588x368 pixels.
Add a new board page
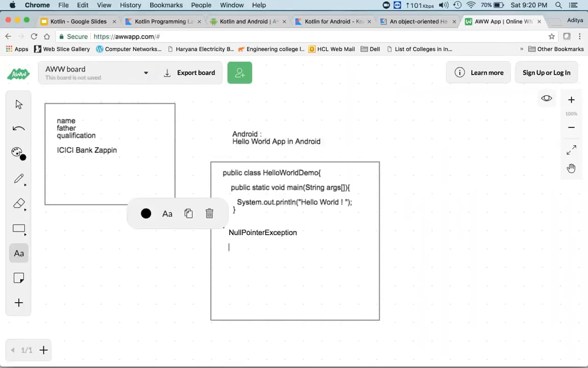(x=43, y=350)
